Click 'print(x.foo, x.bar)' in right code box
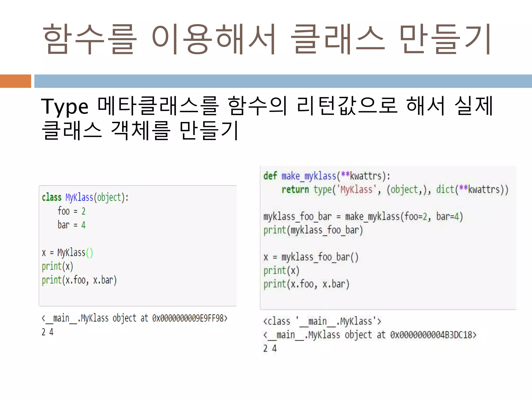This screenshot has width=532, height=399. pos(306,284)
